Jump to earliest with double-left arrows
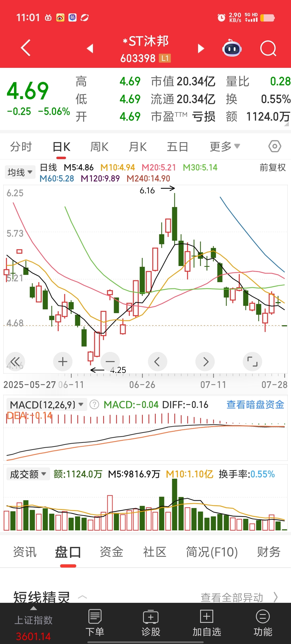 [15, 361]
